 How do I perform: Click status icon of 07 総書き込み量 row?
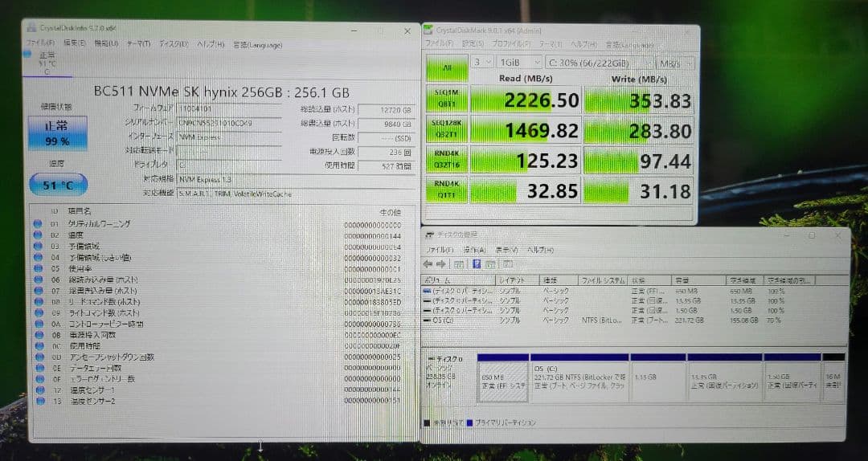39,291
